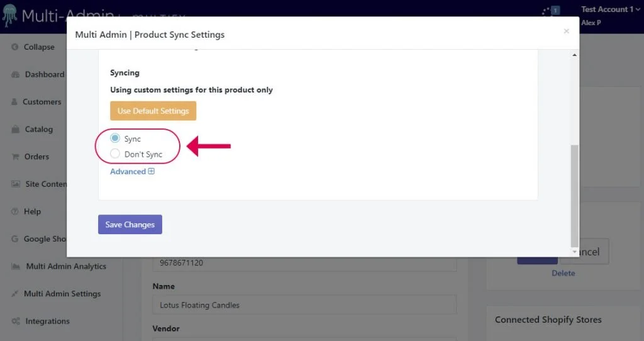The width and height of the screenshot is (644, 341).
Task: Click the dialog scrollbar down arrow
Action: pos(575,252)
